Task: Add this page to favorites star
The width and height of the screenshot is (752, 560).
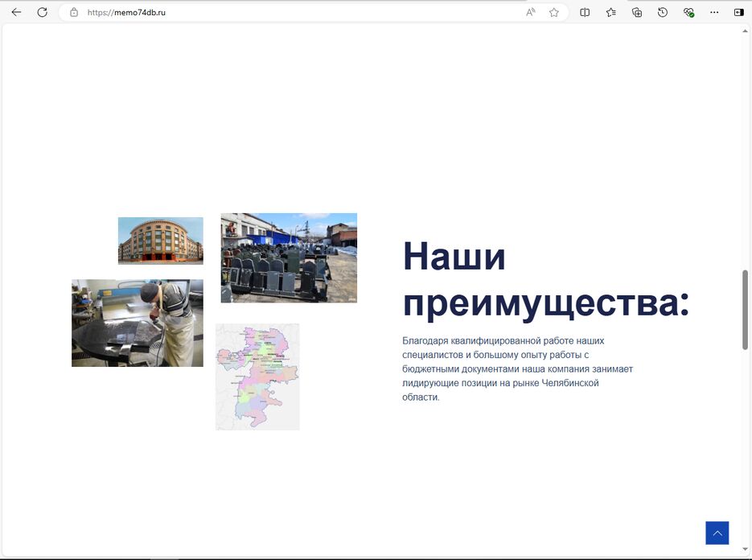Action: [554, 12]
